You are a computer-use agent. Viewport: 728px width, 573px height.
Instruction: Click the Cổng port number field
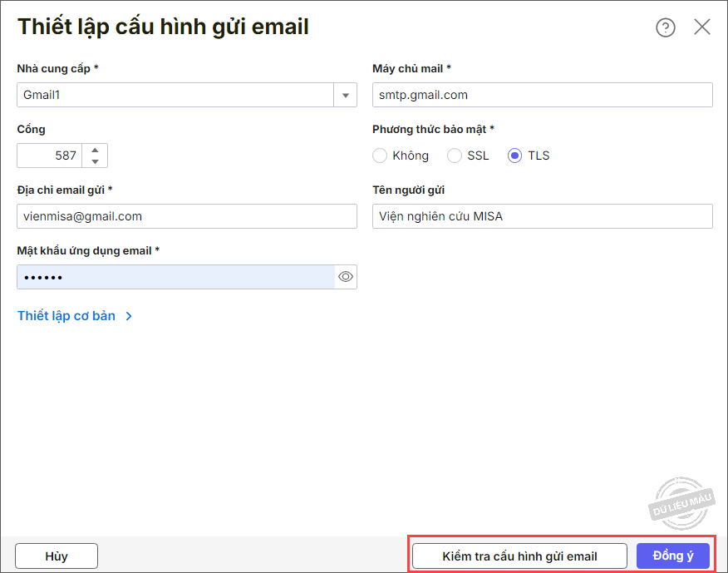[50, 156]
